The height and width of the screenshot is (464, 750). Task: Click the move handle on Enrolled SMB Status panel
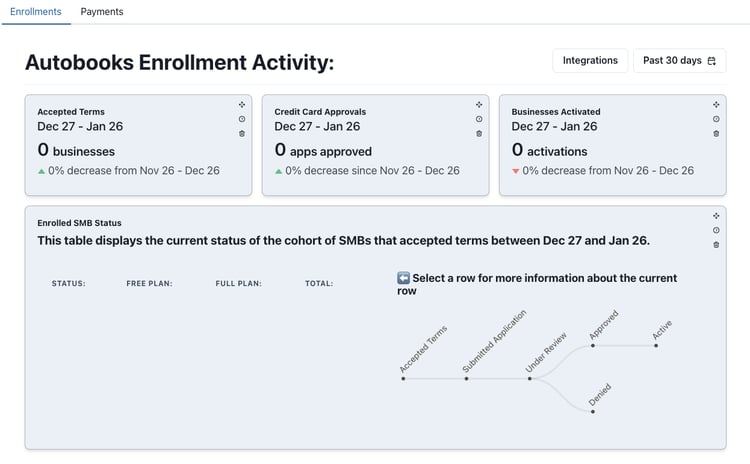click(x=716, y=215)
